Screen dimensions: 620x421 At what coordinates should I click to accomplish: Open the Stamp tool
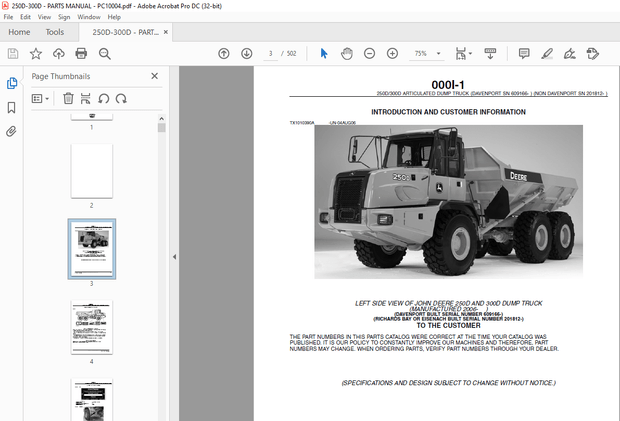(593, 53)
